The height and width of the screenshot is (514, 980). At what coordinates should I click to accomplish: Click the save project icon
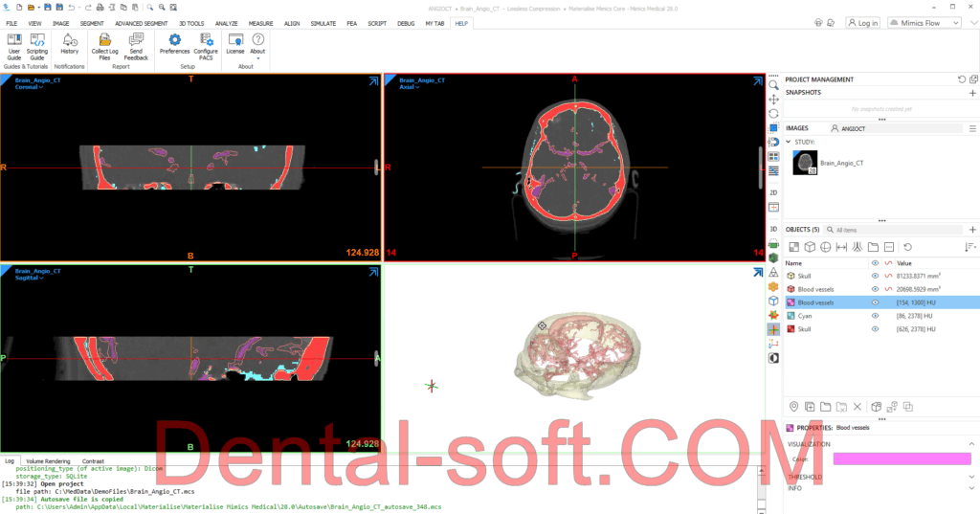pos(48,8)
